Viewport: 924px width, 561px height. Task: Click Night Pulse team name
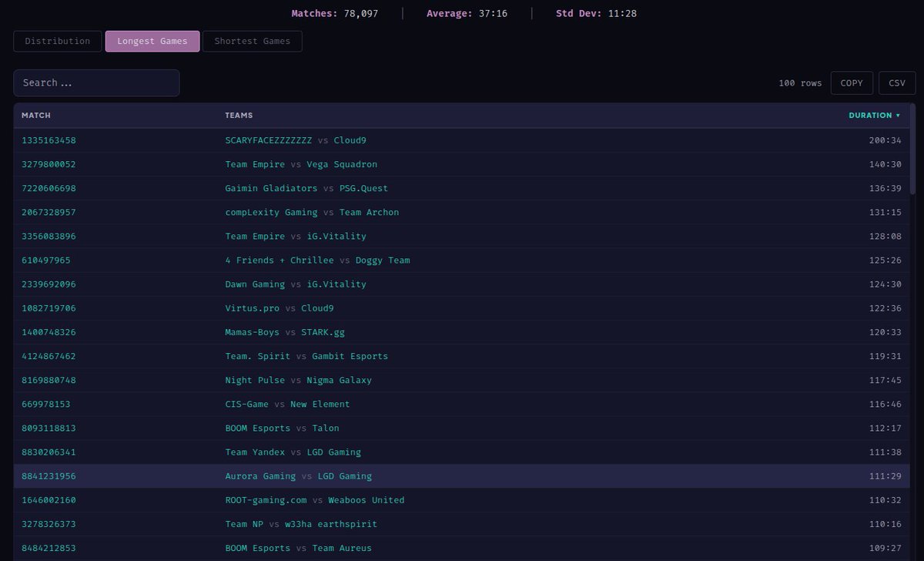point(255,380)
